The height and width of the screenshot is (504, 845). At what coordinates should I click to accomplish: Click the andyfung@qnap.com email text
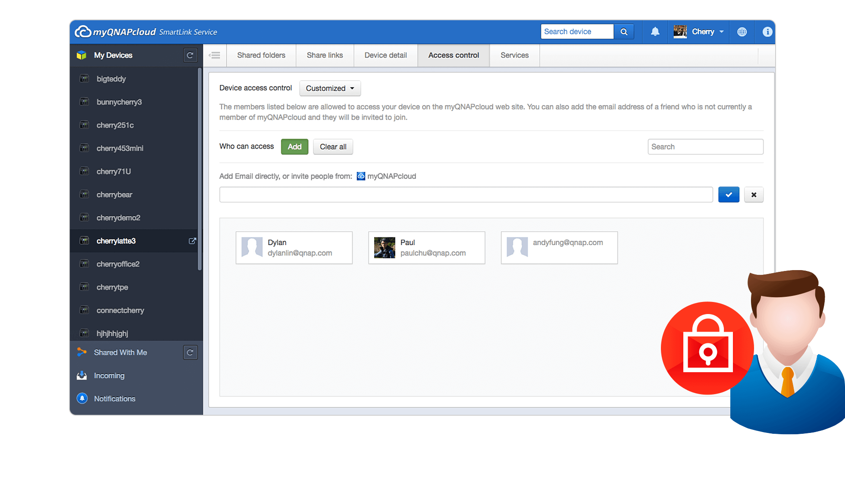[x=568, y=243]
